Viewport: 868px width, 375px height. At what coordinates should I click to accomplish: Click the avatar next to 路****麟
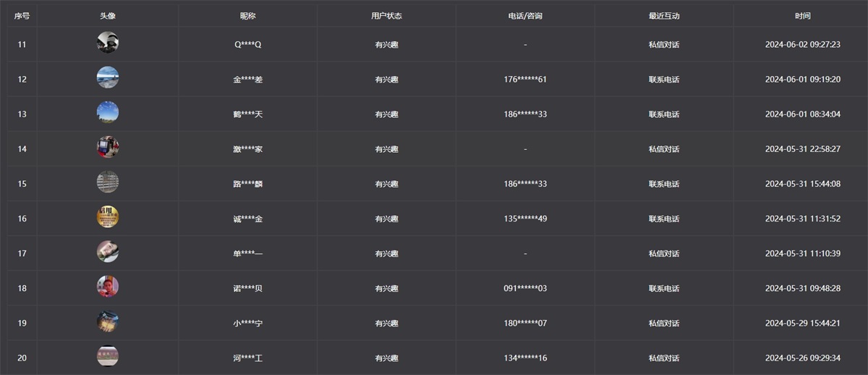pyautogui.click(x=108, y=182)
